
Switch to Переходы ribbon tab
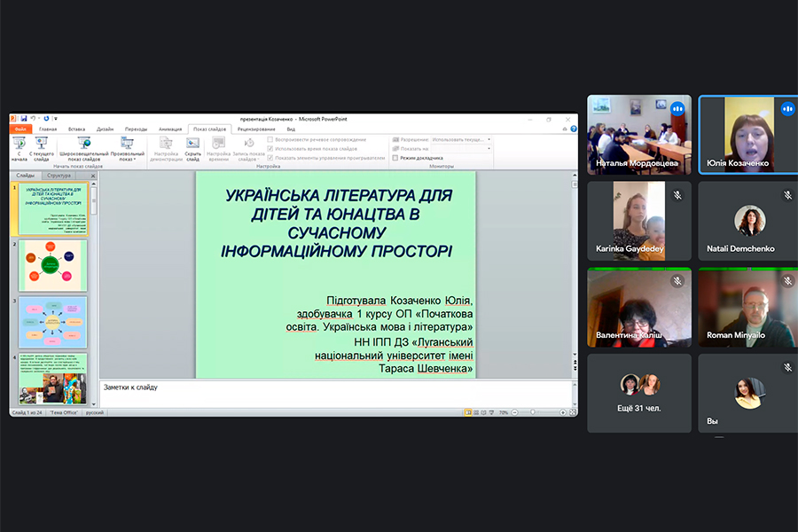(x=136, y=129)
